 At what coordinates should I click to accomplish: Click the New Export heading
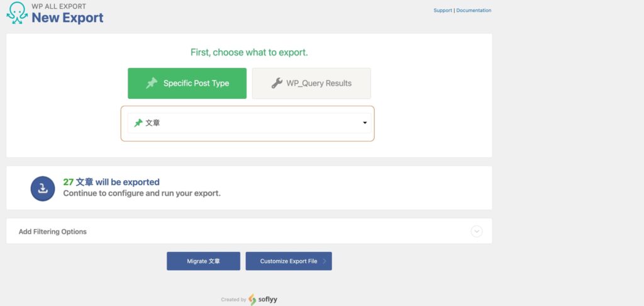click(x=67, y=18)
